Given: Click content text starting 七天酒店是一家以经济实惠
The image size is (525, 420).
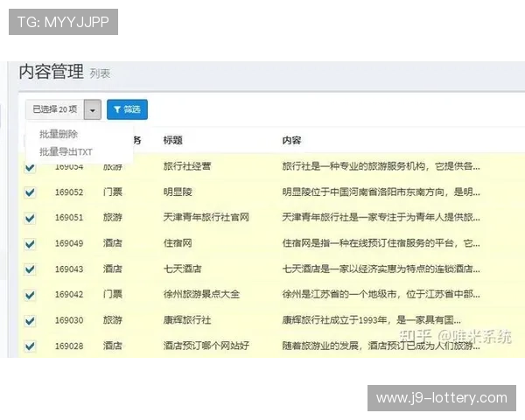Looking at the screenshot, I should 381,269.
